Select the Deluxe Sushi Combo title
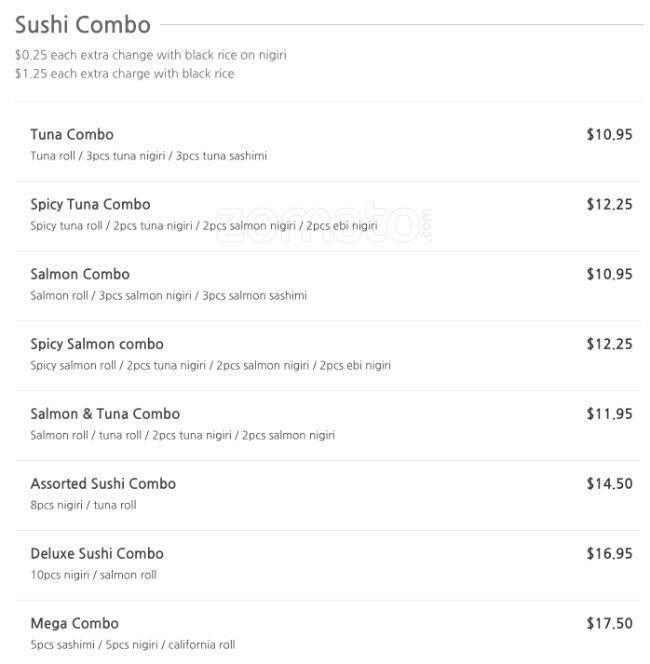This screenshot has height=664, width=650. pos(97,554)
